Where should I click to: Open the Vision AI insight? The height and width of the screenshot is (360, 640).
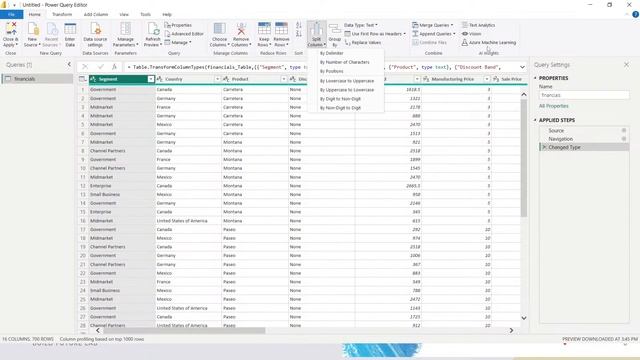pos(471,34)
